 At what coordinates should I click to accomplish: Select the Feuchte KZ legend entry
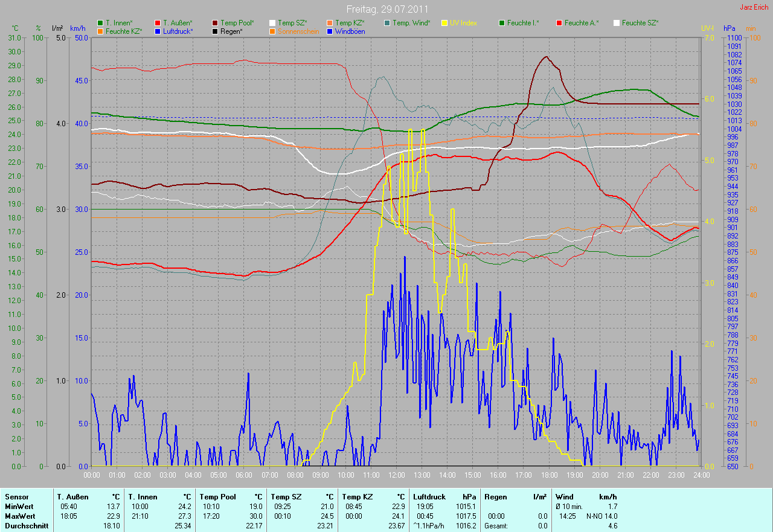coord(123,31)
